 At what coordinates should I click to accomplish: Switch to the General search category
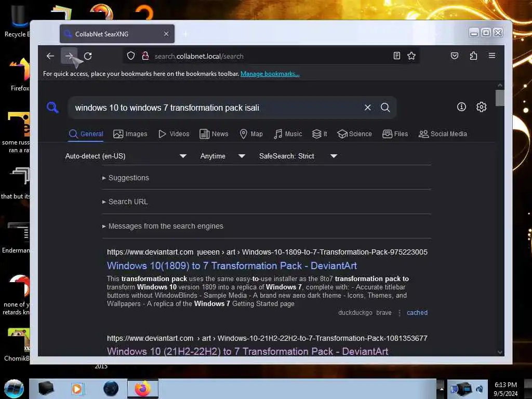(x=86, y=134)
